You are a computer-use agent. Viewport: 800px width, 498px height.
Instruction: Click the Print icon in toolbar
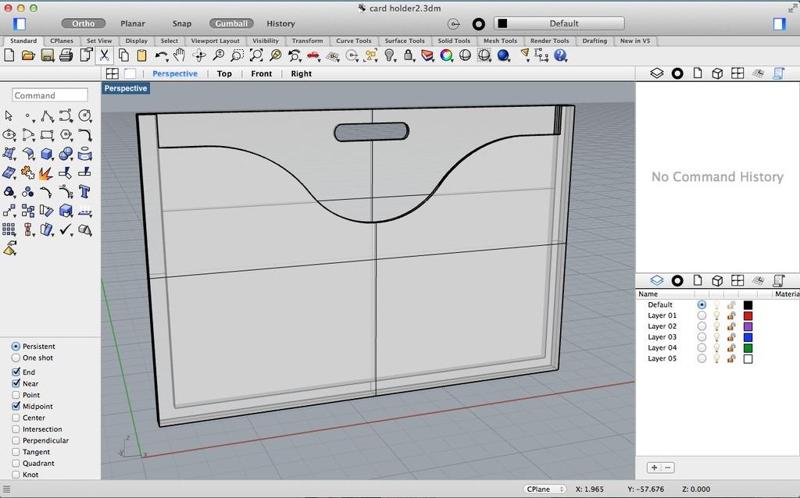[x=67, y=56]
